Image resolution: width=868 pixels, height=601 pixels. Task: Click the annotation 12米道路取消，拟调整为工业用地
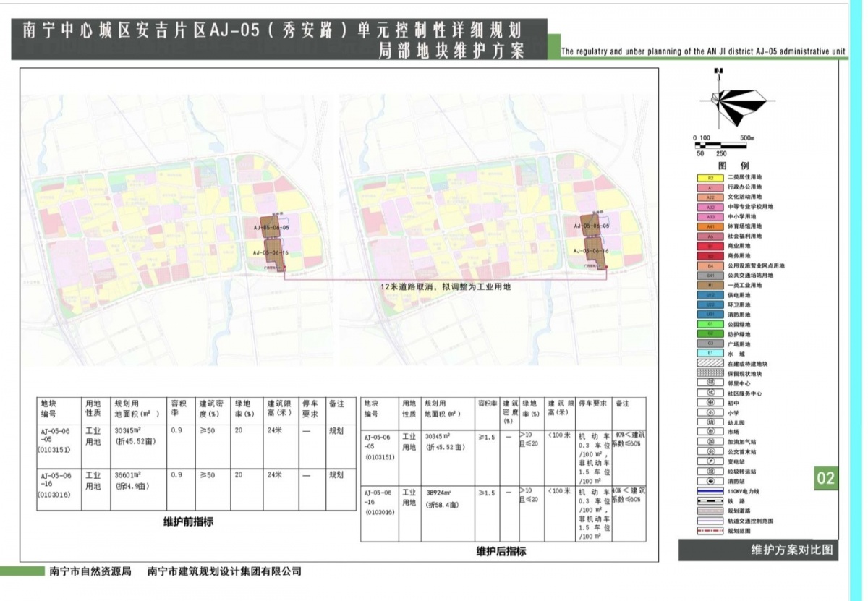coord(446,286)
